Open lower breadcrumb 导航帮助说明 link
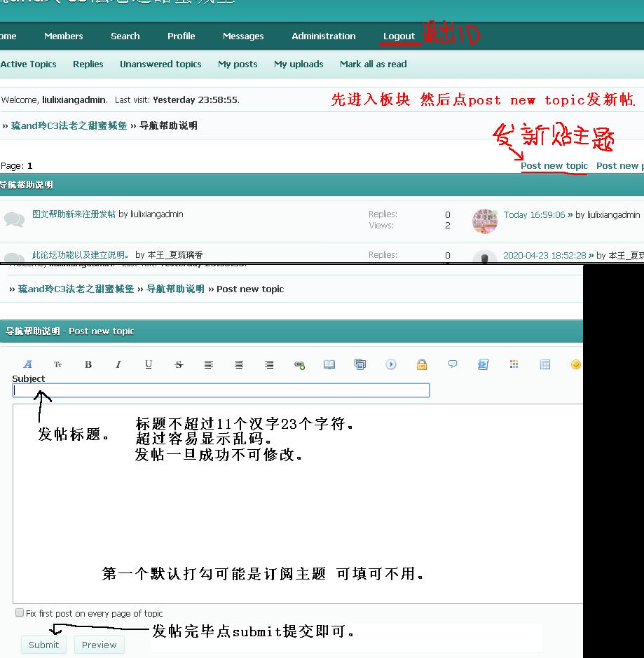This screenshot has width=644, height=658. (175, 289)
